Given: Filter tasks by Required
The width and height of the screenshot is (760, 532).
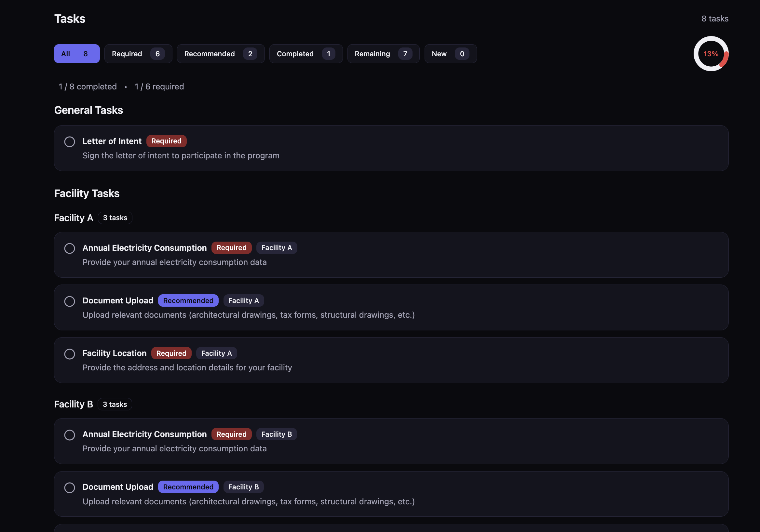Looking at the screenshot, I should coord(138,54).
